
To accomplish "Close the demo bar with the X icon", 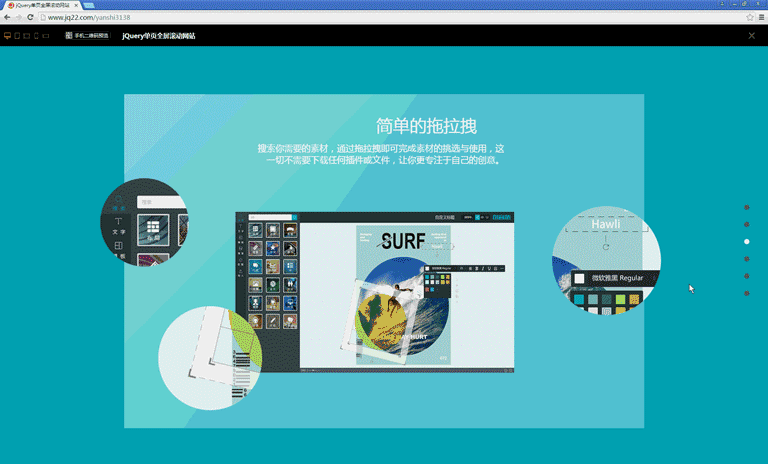I will (x=752, y=35).
